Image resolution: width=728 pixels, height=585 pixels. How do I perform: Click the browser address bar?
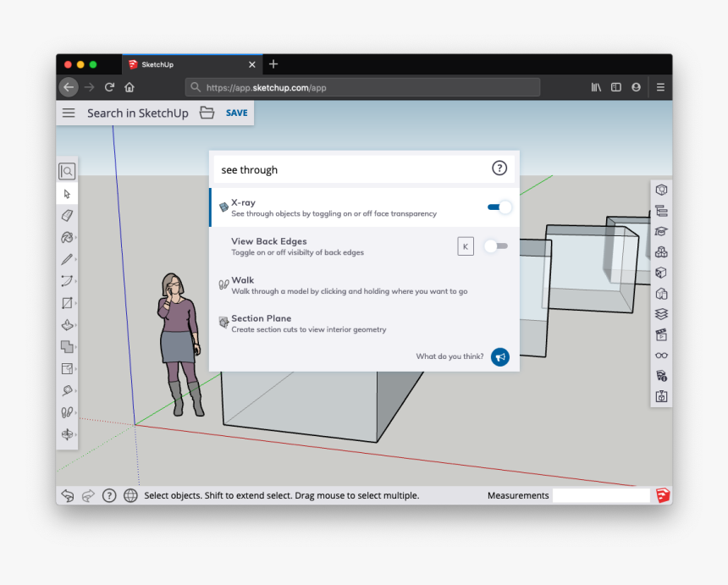pos(362,87)
